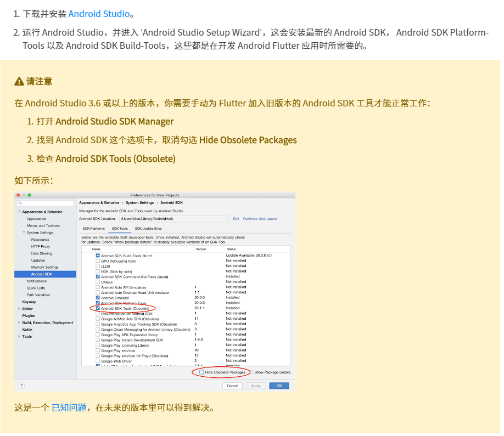Select Data Sharing in the sidebar
Viewport: 504px width, 436px height.
(x=42, y=253)
